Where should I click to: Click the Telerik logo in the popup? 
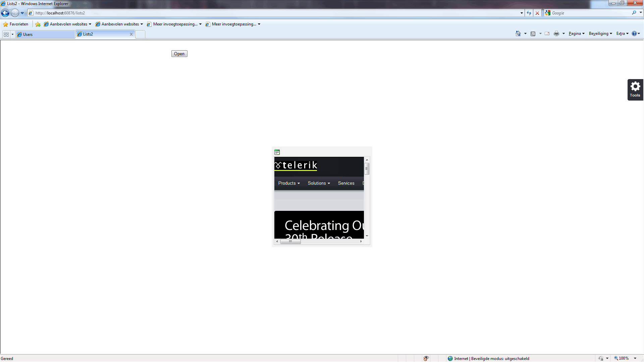[296, 165]
